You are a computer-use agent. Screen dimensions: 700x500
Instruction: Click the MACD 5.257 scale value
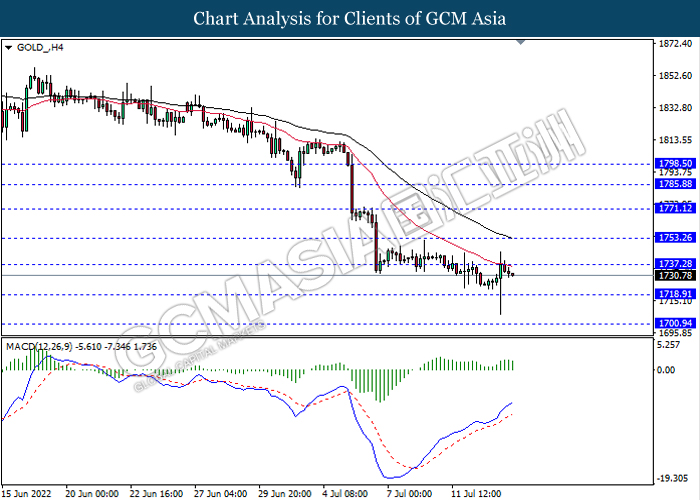coord(669,345)
